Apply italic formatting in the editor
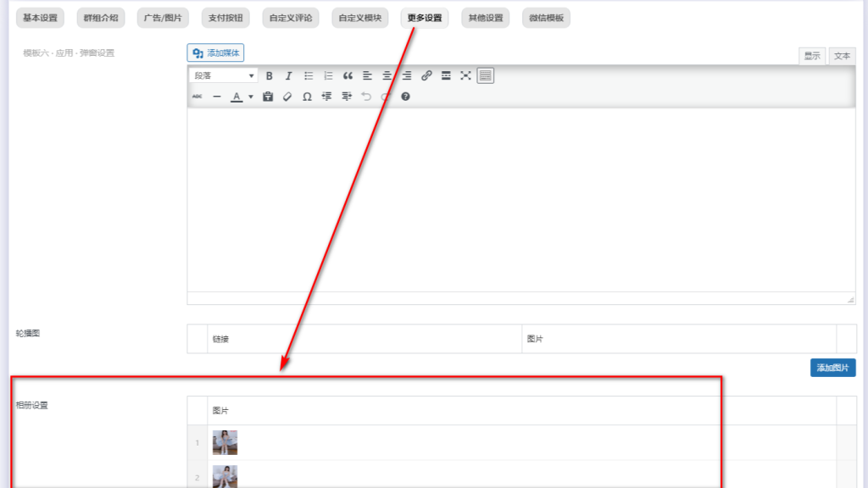The height and width of the screenshot is (488, 868). tap(288, 76)
